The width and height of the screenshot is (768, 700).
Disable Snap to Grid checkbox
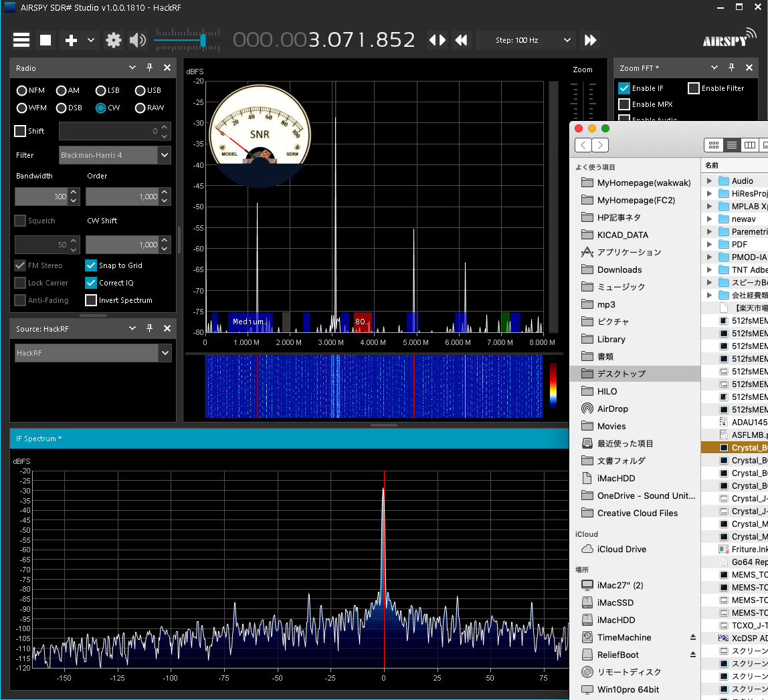91,265
